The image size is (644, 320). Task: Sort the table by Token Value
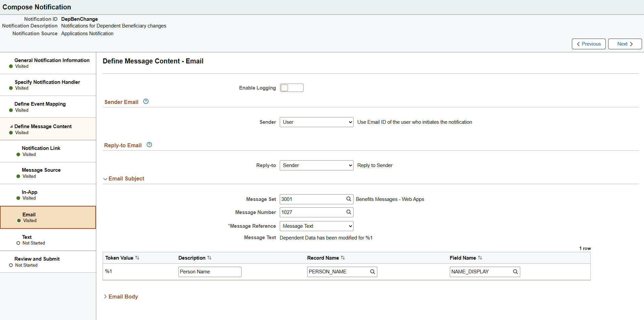click(137, 258)
